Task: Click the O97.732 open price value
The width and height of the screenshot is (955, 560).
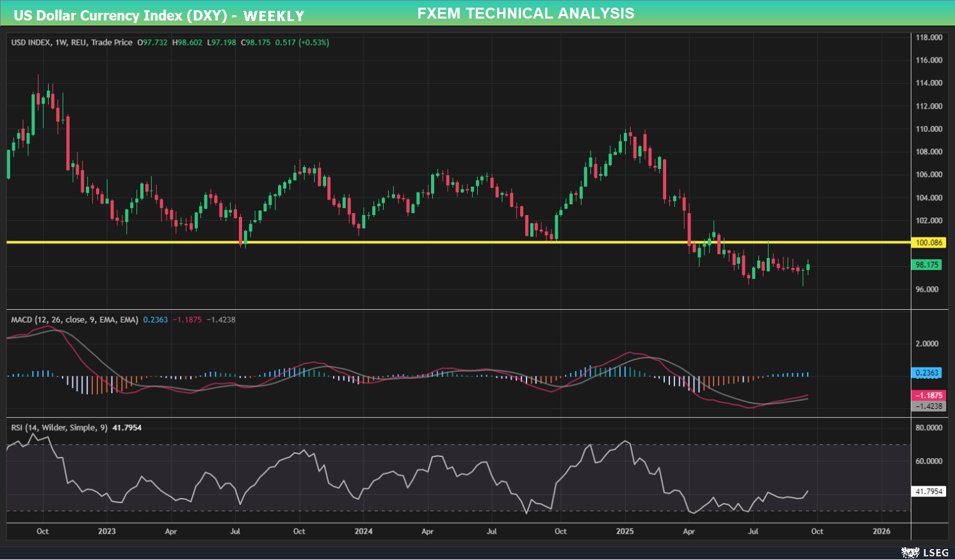Action: (151, 41)
